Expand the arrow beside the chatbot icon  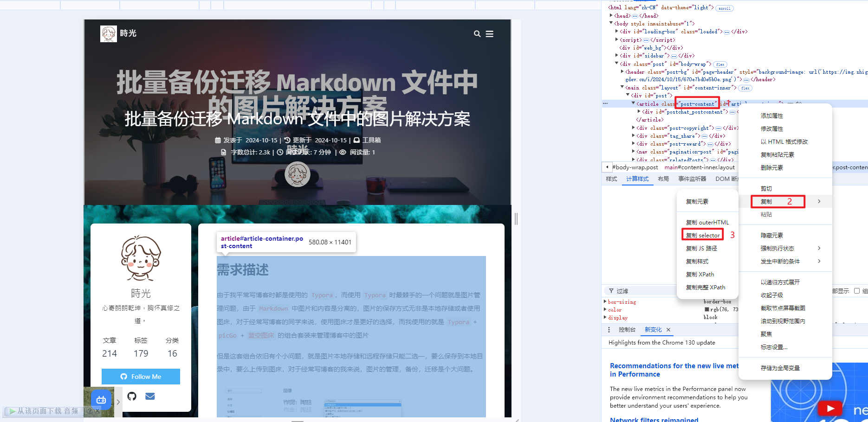click(x=118, y=402)
